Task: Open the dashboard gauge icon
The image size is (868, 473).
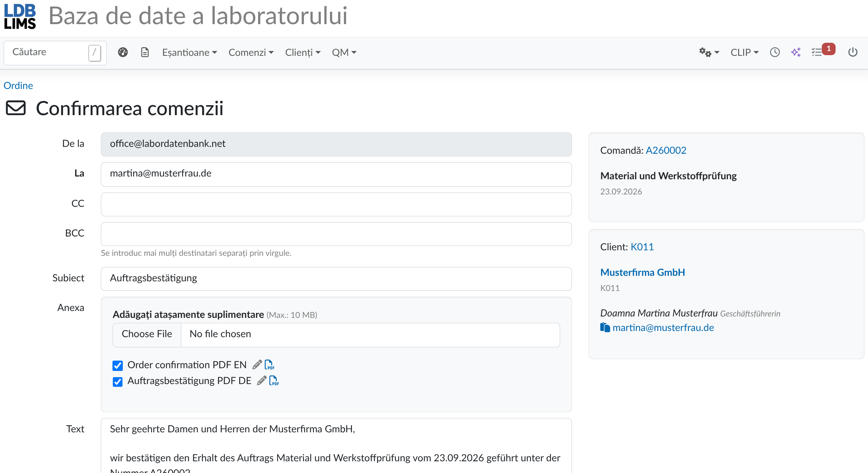Action: pos(123,52)
